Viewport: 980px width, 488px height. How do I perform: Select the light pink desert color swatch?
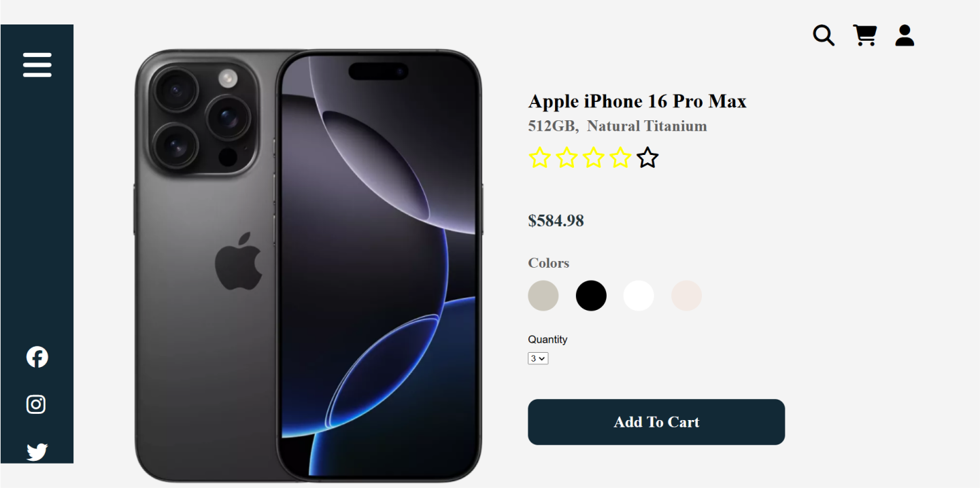point(686,296)
